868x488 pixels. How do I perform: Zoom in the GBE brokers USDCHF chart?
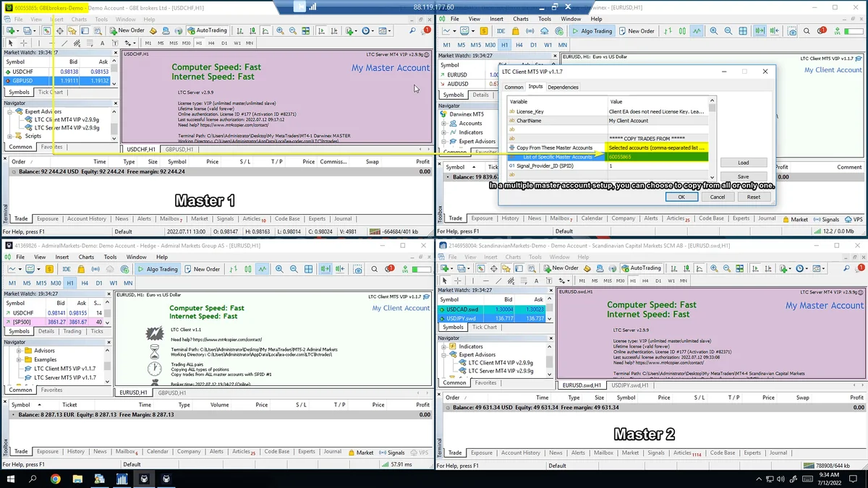280,31
